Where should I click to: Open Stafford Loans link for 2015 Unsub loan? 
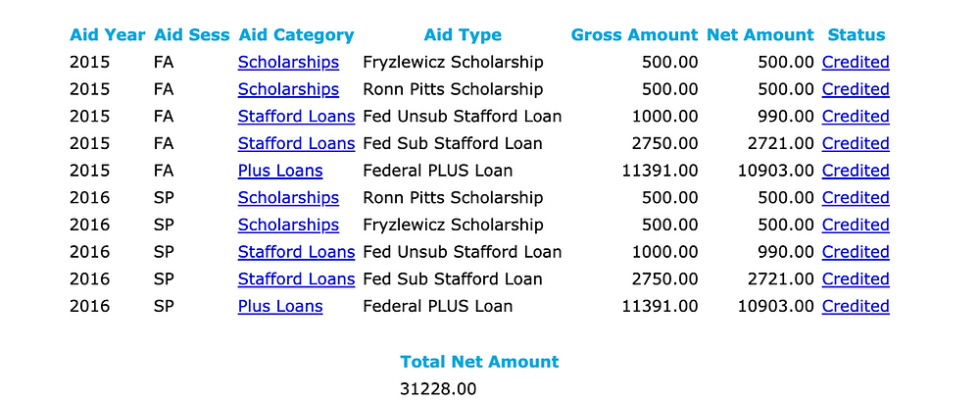(x=296, y=117)
